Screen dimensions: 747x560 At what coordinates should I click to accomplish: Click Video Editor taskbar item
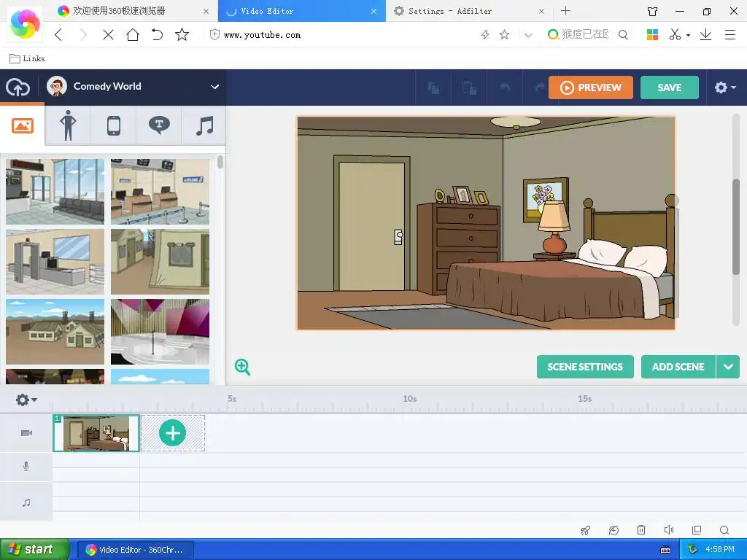(135, 550)
